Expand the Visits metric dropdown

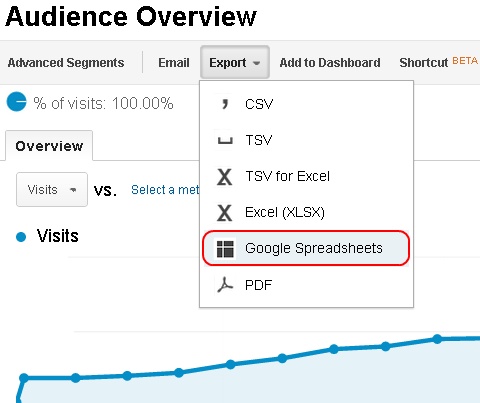pyautogui.click(x=52, y=189)
